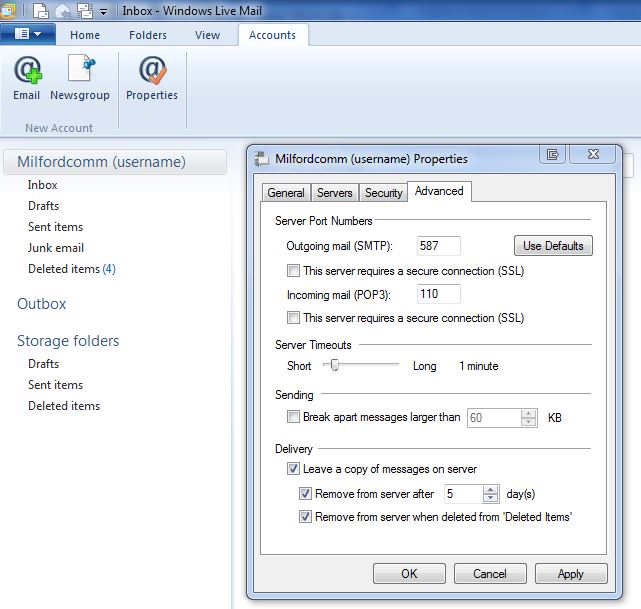
Task: Open the Security tab in Properties
Action: click(x=383, y=193)
